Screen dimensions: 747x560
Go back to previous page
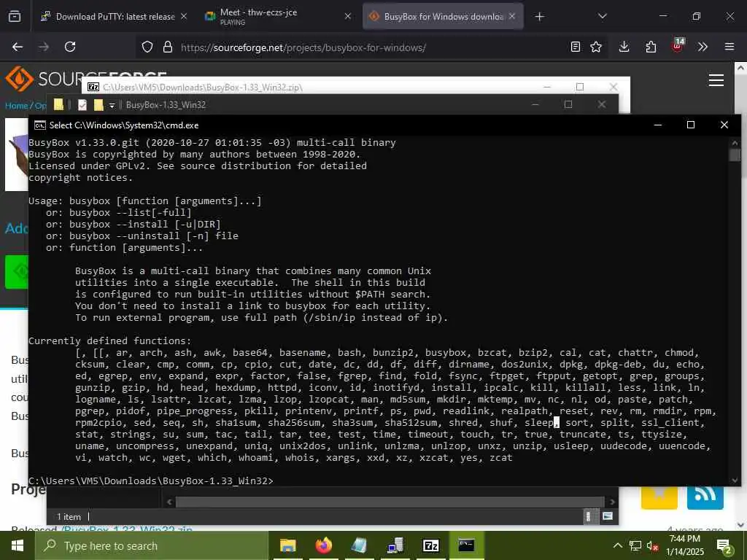18,47
